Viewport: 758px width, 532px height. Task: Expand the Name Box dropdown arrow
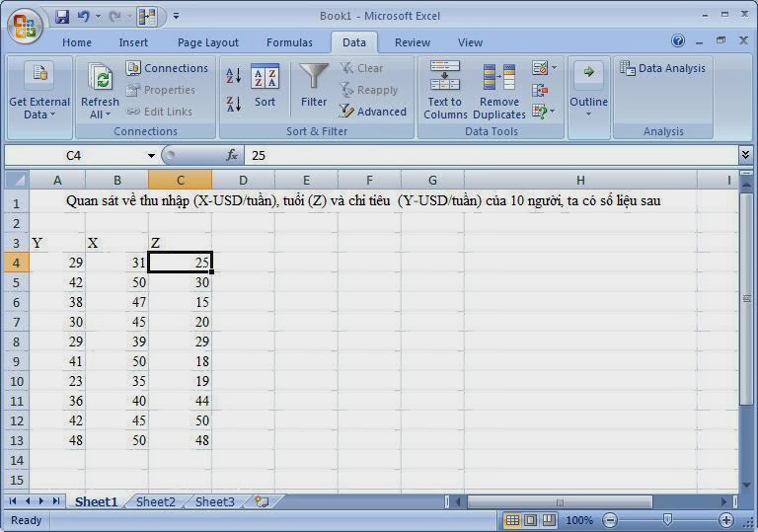[151, 156]
